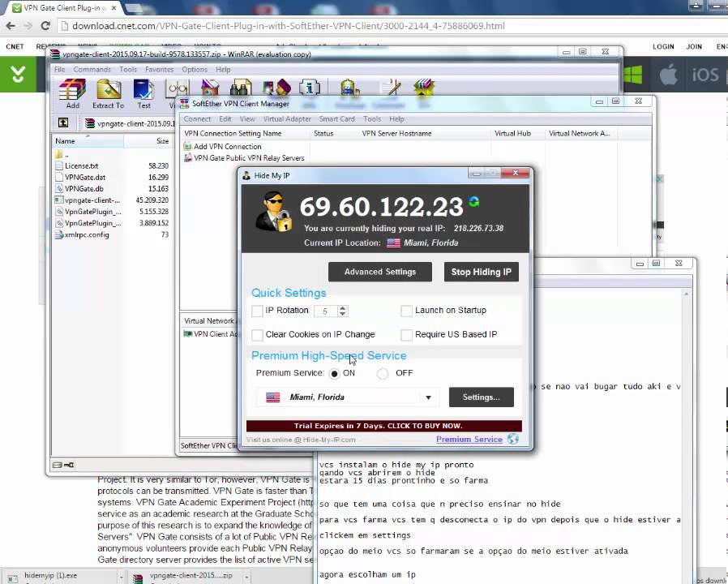Click the WinRAR Add toolbar icon

click(72, 88)
